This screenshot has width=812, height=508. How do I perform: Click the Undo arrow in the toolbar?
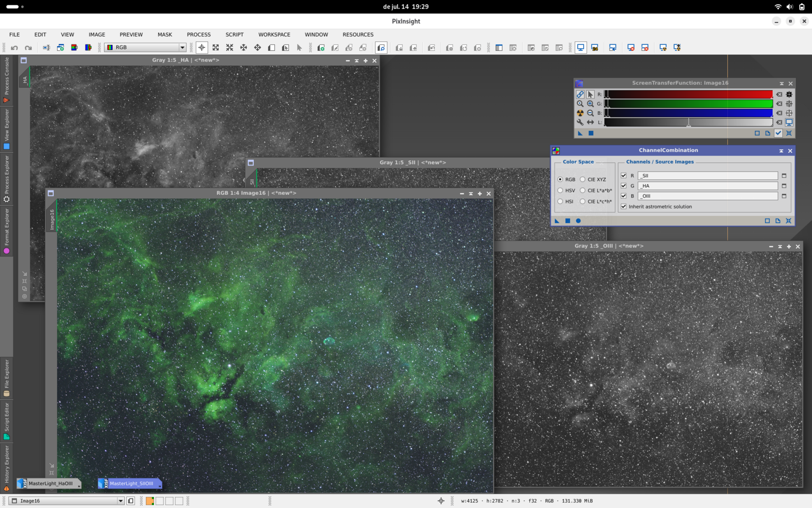(x=14, y=48)
